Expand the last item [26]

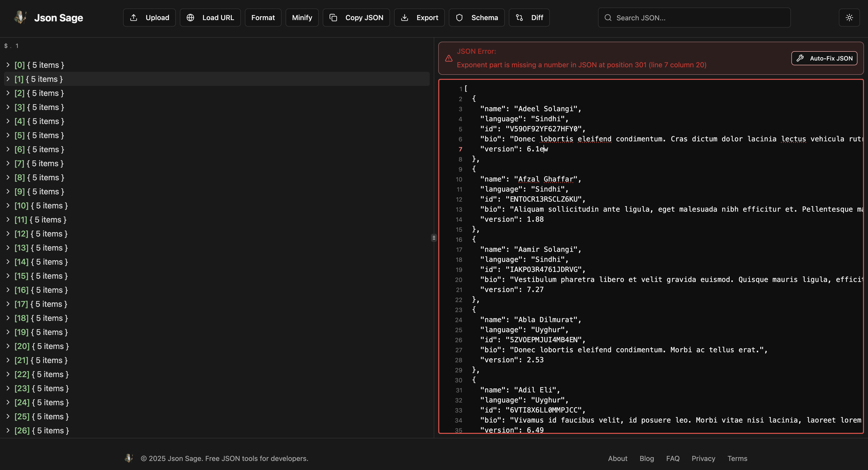tap(9, 430)
